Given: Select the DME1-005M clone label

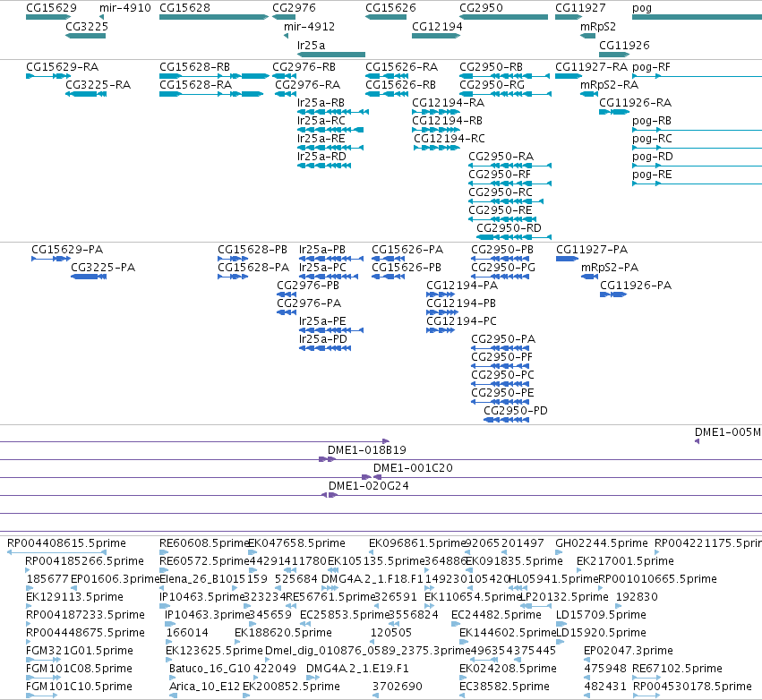Looking at the screenshot, I should [727, 431].
